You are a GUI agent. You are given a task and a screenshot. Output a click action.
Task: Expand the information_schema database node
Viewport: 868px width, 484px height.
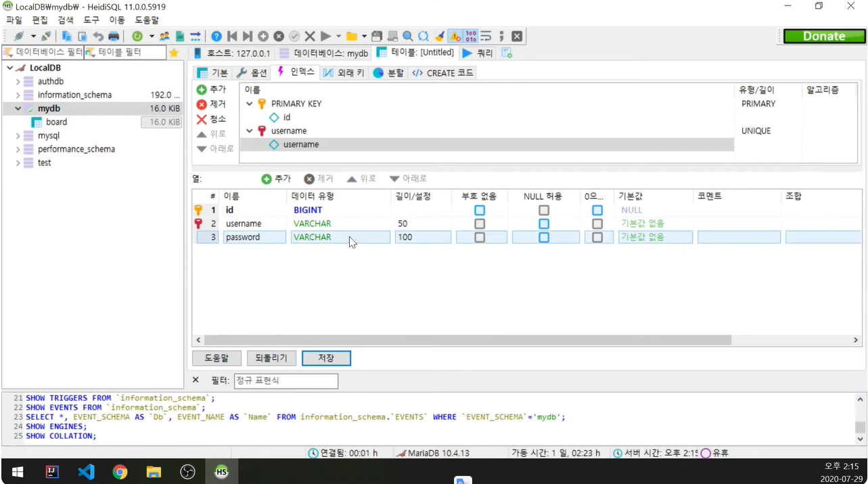(18, 95)
